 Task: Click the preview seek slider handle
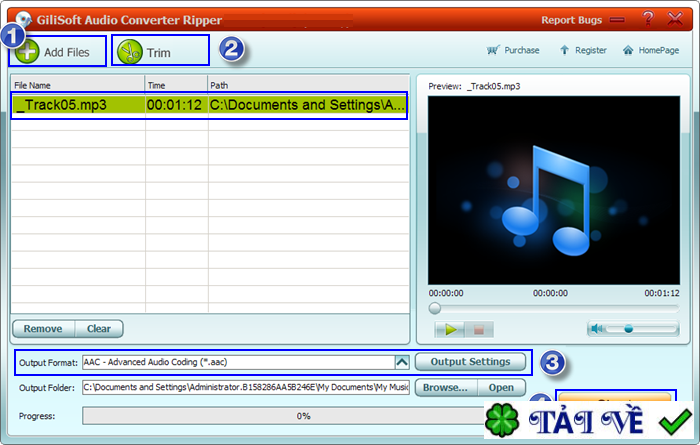434,308
